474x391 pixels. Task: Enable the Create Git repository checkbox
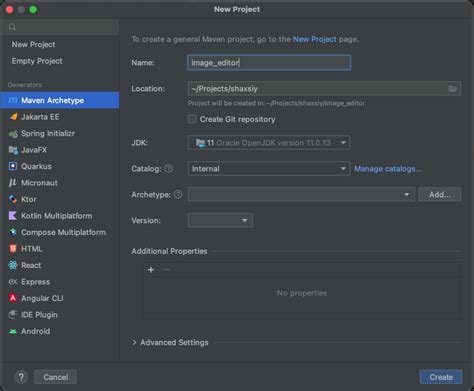click(192, 119)
